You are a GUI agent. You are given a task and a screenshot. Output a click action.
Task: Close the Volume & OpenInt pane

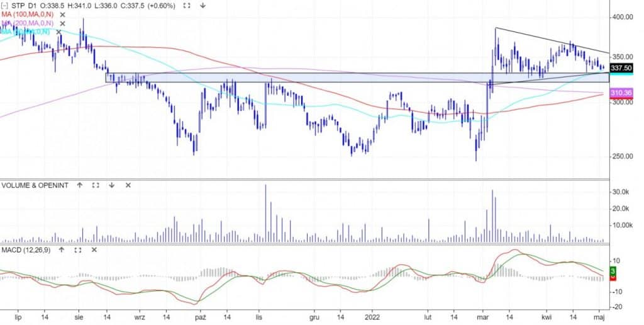(x=128, y=185)
